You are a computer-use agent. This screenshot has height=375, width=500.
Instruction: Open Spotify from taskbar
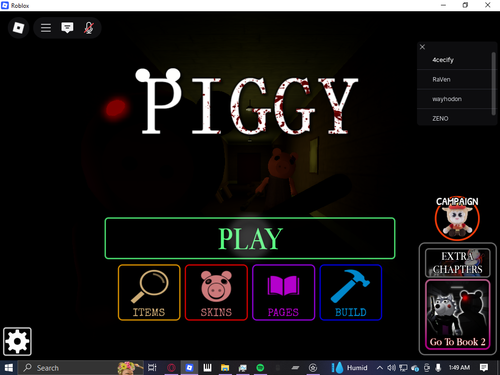point(260,368)
